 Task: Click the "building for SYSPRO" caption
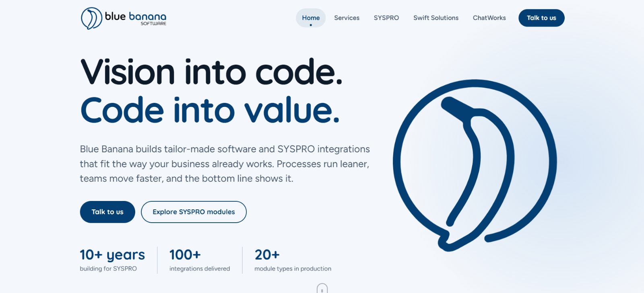pos(108,268)
